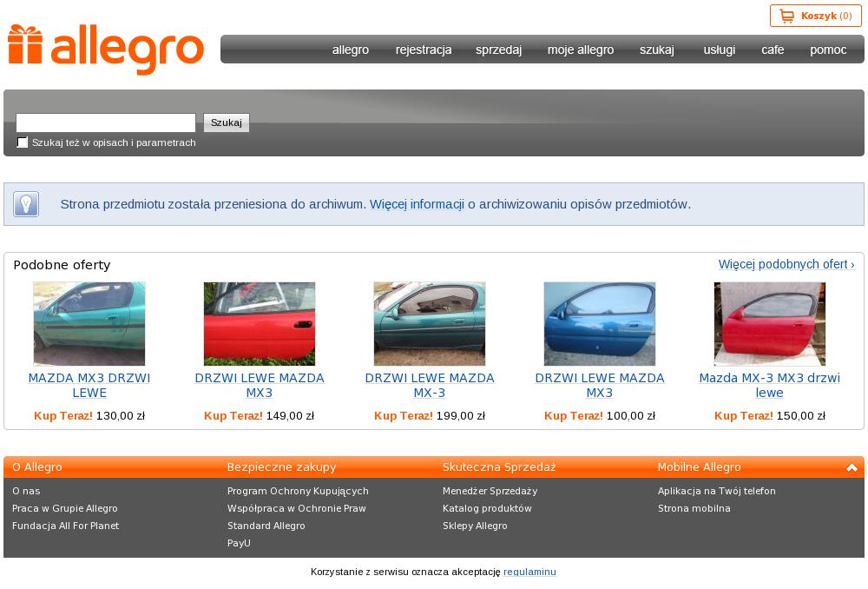Open the red door thumbnail for 149,00 zł

[259, 323]
